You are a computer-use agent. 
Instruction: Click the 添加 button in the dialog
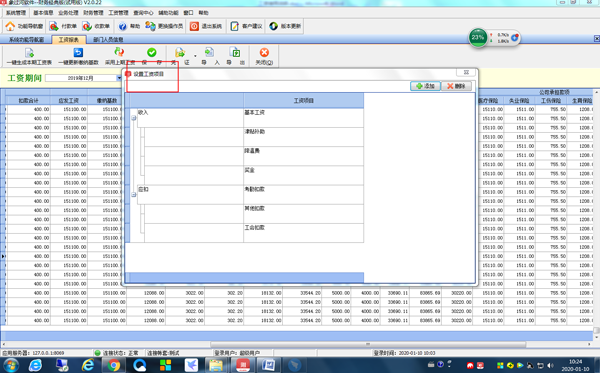(x=425, y=86)
